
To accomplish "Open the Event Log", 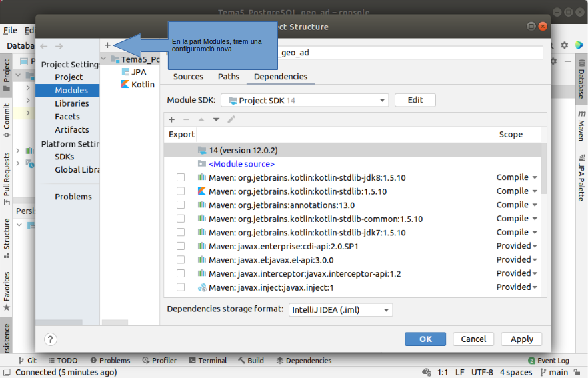I will (x=549, y=361).
